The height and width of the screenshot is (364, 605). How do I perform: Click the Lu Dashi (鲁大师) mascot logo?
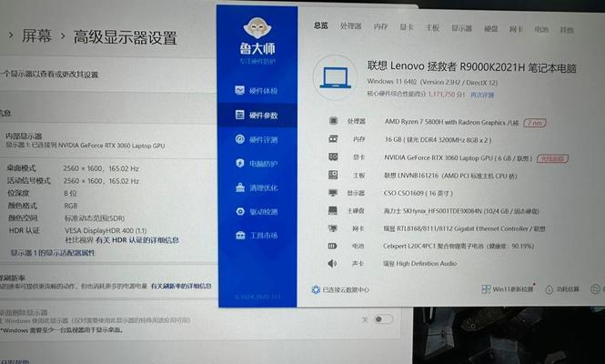tap(257, 28)
